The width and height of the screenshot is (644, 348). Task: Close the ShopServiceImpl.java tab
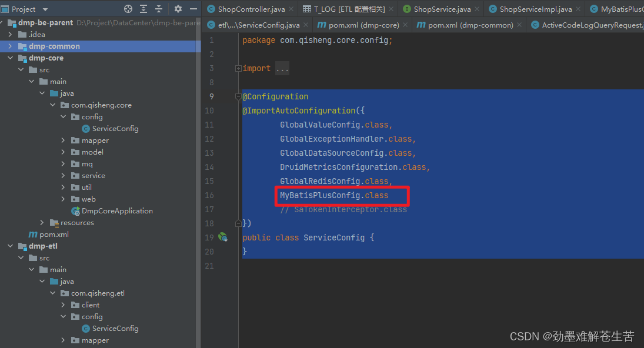(x=578, y=9)
